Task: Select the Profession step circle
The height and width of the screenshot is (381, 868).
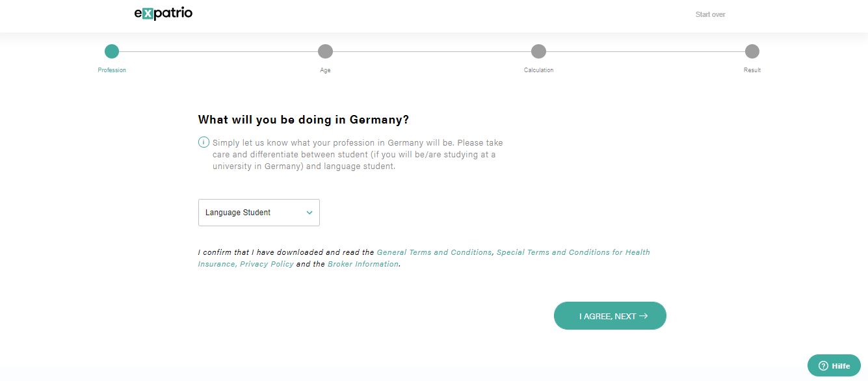Action: 112,51
